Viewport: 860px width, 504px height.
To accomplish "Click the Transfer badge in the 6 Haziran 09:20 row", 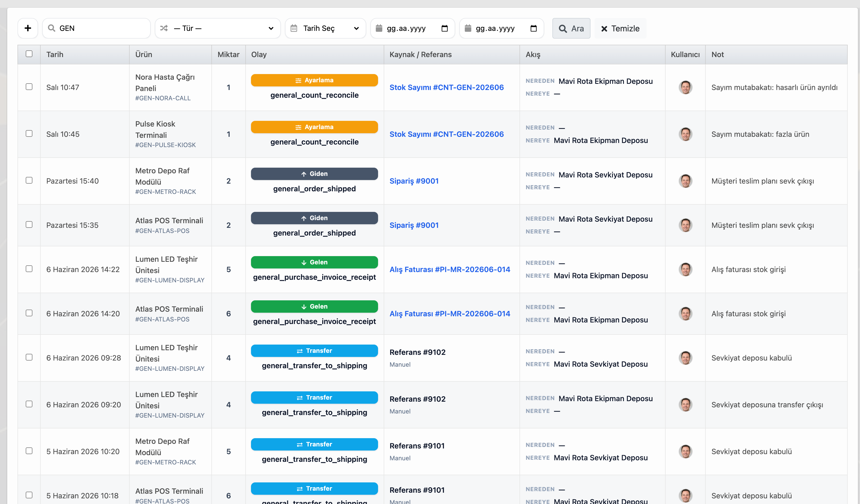I will [x=314, y=398].
